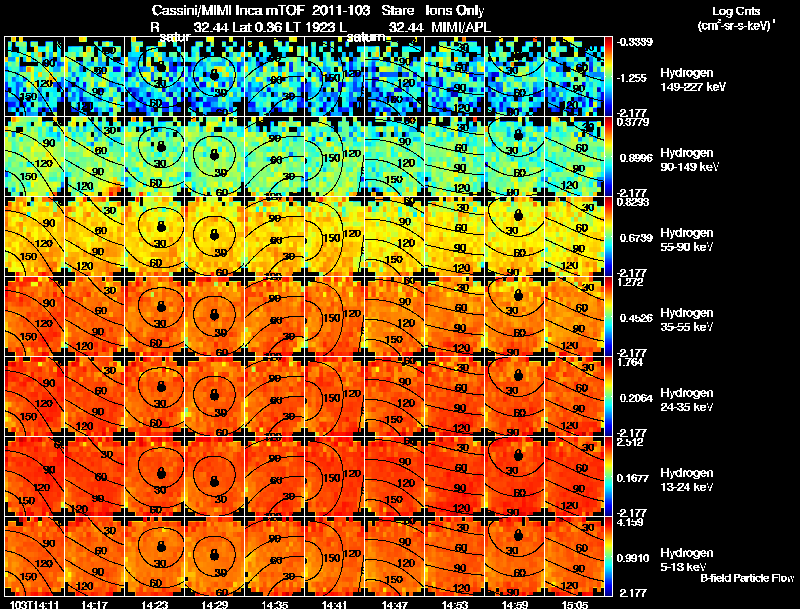Click the Ions Only text in title
The height and width of the screenshot is (609, 800).
[455, 10]
